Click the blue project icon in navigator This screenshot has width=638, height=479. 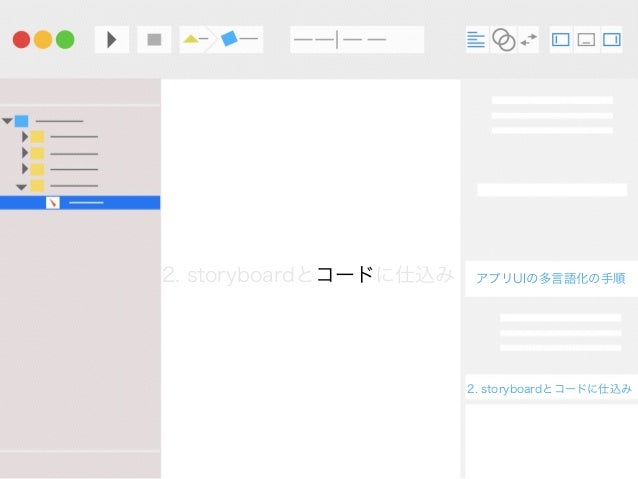coord(22,121)
